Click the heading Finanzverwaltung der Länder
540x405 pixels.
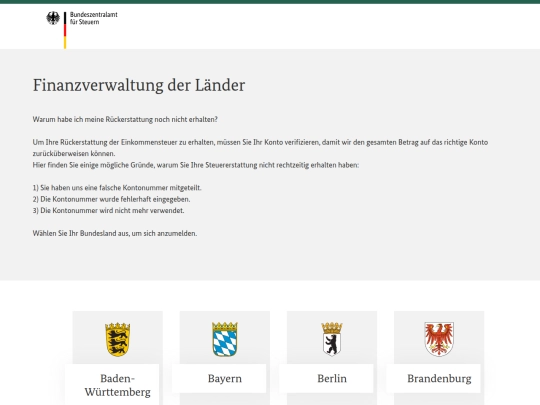pos(139,85)
